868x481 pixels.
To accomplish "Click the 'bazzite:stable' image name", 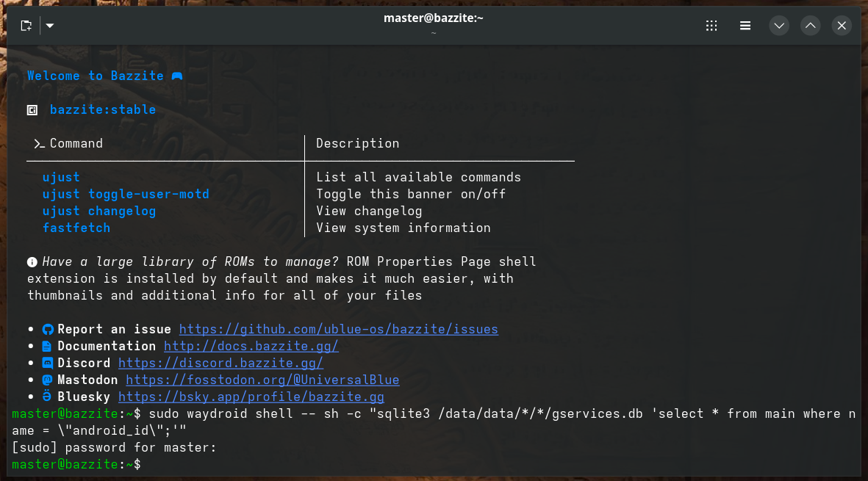I will 103,109.
